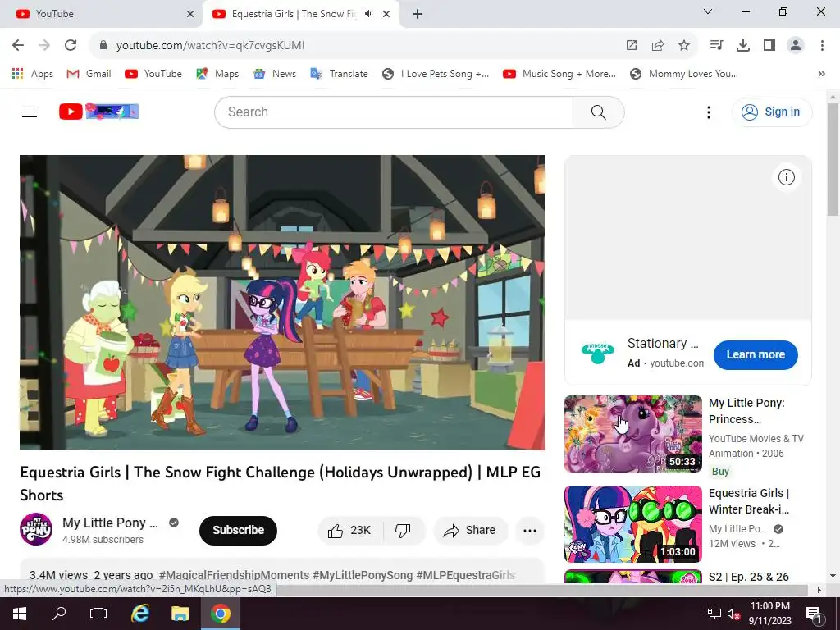The height and width of the screenshot is (630, 840).
Task: Click the Sign in button
Action: coord(772,112)
